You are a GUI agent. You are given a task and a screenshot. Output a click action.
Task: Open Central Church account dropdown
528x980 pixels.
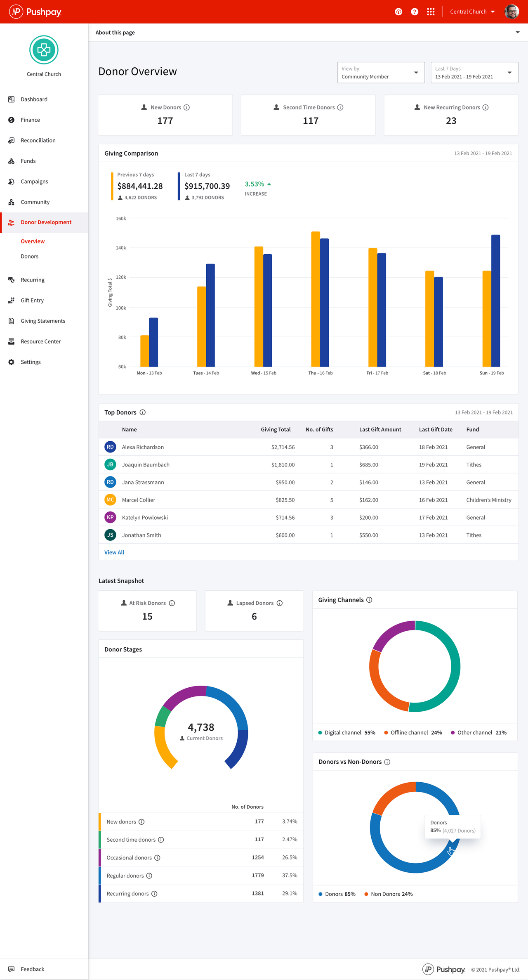tap(472, 12)
